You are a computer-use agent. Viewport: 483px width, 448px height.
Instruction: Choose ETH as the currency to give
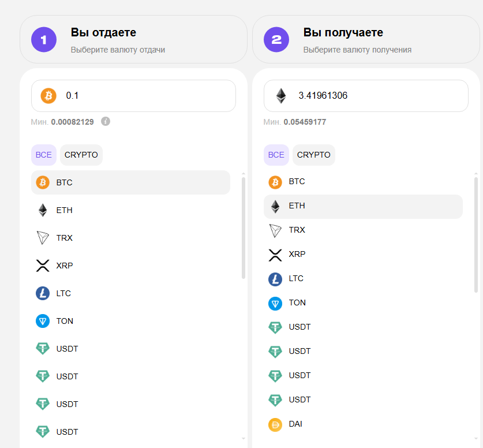(64, 210)
